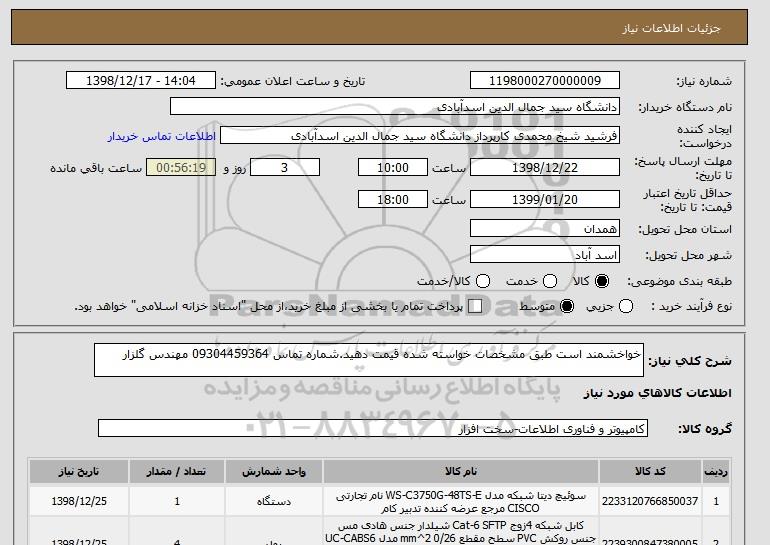Click the اطلاعات کالاهای مورد نیاز section heading
The width and height of the screenshot is (770, 545).
[x=658, y=393]
